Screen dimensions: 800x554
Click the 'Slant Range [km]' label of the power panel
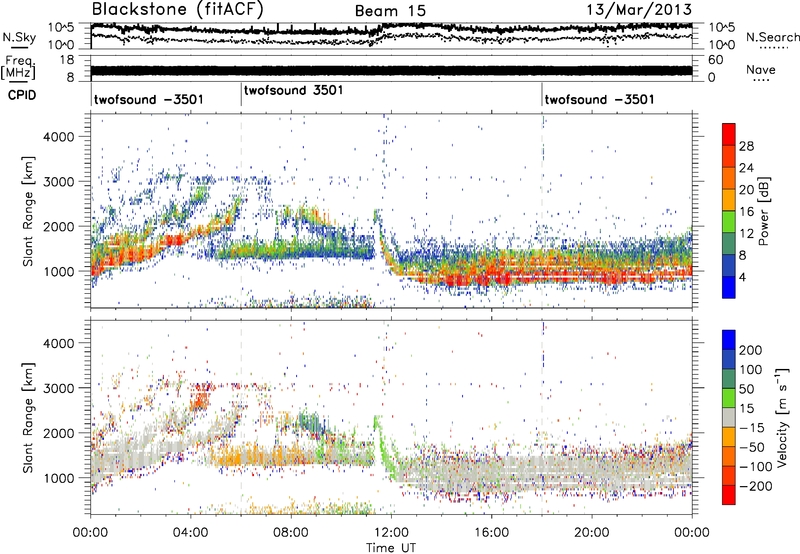28,211
